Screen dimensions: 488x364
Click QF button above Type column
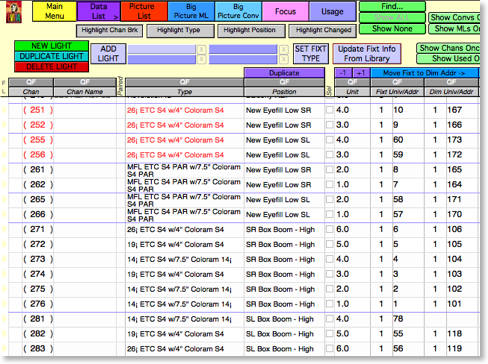point(184,82)
